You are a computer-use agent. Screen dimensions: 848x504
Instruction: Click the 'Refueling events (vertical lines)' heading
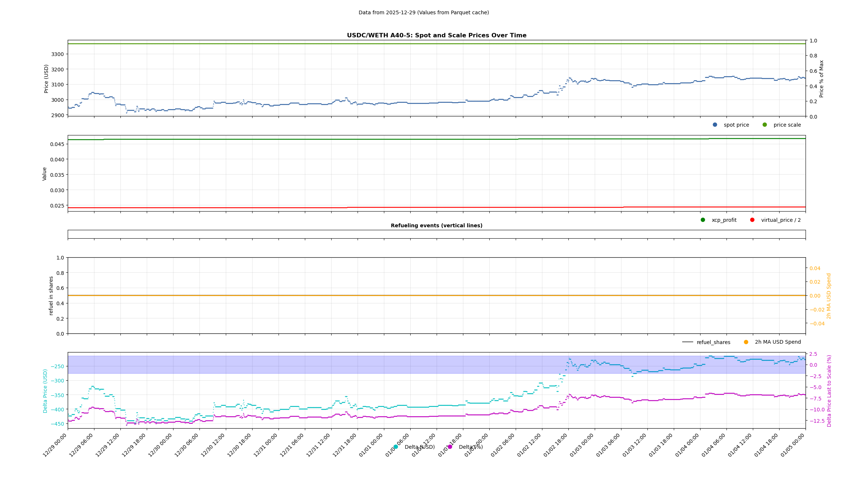[x=436, y=225]
